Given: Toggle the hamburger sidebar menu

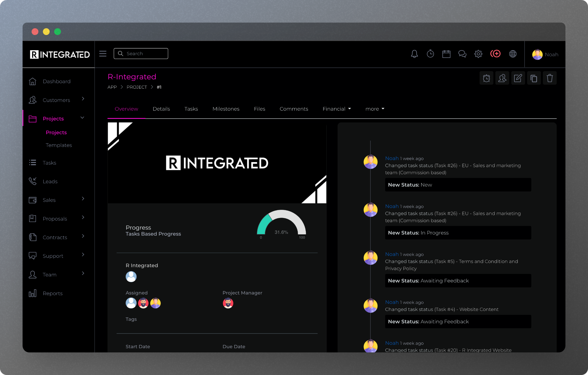Looking at the screenshot, I should [x=103, y=54].
